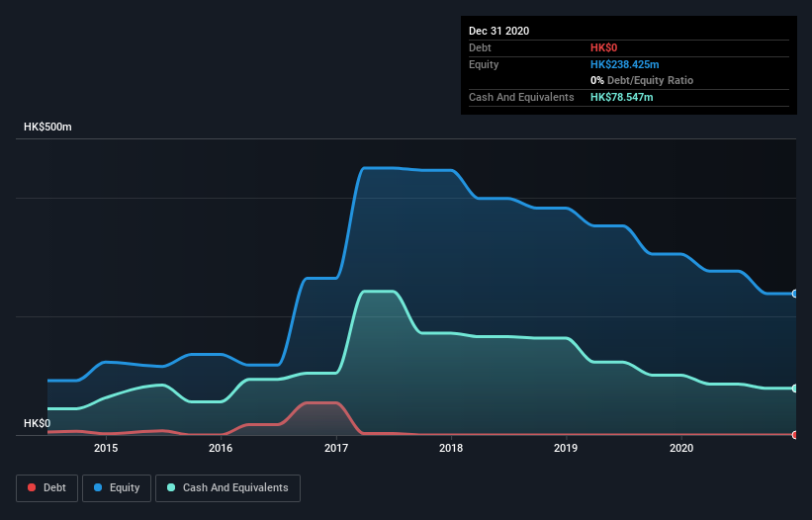Select the Debt endpoint marker at Dec 2020
This screenshot has width=812, height=520.
tap(795, 435)
